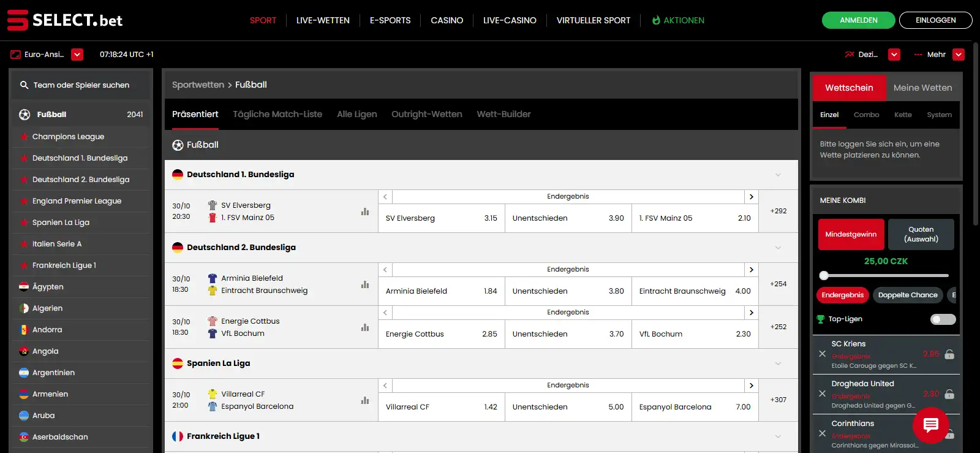Click the Sportwetten breadcrumb link
This screenshot has width=980, height=453.
pos(198,85)
